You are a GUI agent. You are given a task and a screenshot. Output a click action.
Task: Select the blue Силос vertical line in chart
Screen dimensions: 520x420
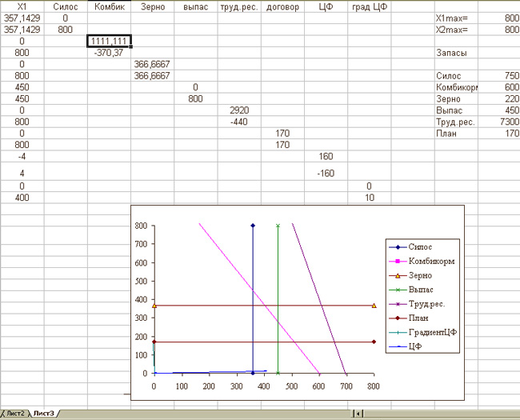tap(253, 299)
